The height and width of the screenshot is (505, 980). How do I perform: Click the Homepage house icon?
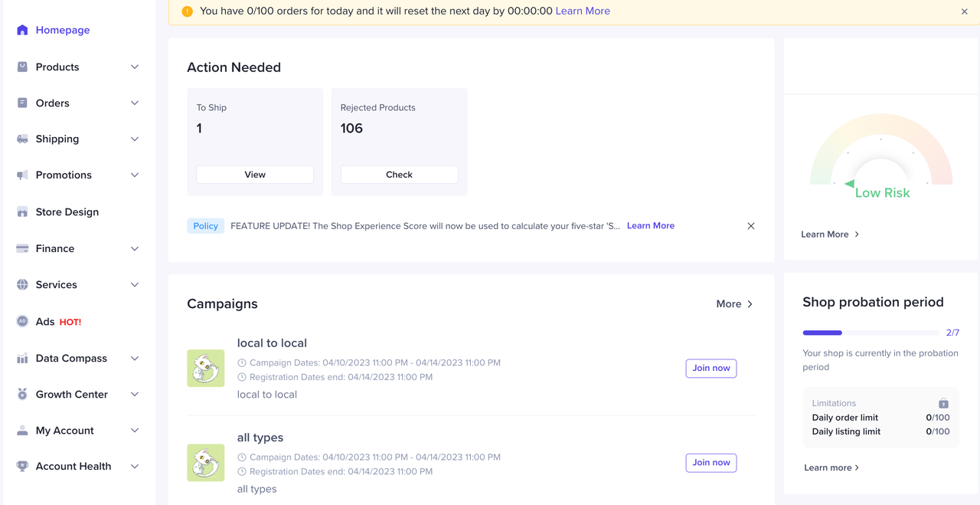tap(22, 30)
